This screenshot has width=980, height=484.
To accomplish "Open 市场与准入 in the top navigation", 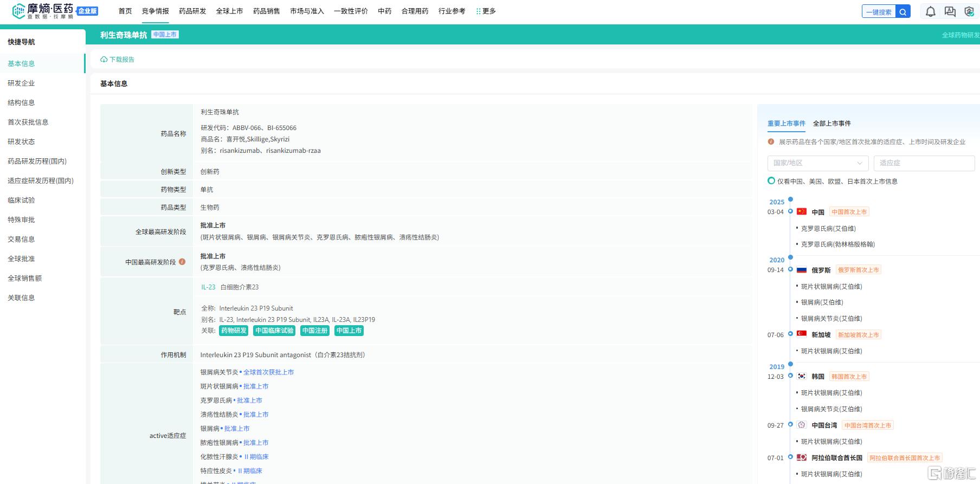I will pyautogui.click(x=307, y=11).
